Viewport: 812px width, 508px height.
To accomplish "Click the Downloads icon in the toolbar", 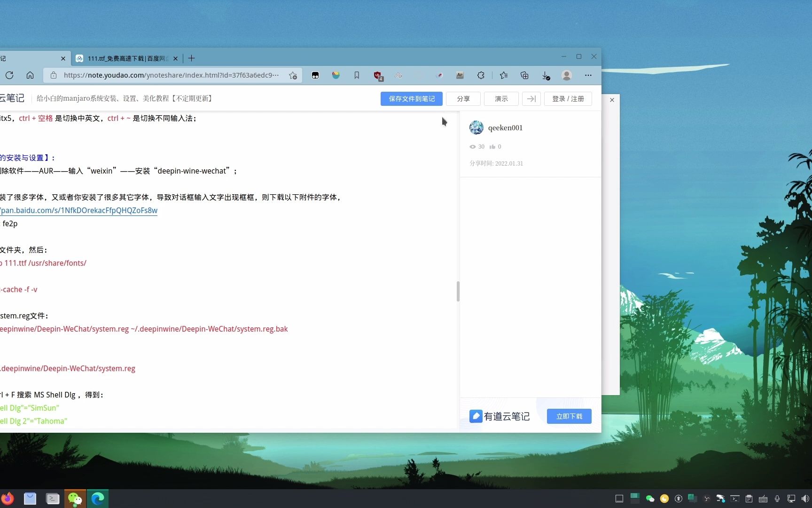I will (x=545, y=75).
